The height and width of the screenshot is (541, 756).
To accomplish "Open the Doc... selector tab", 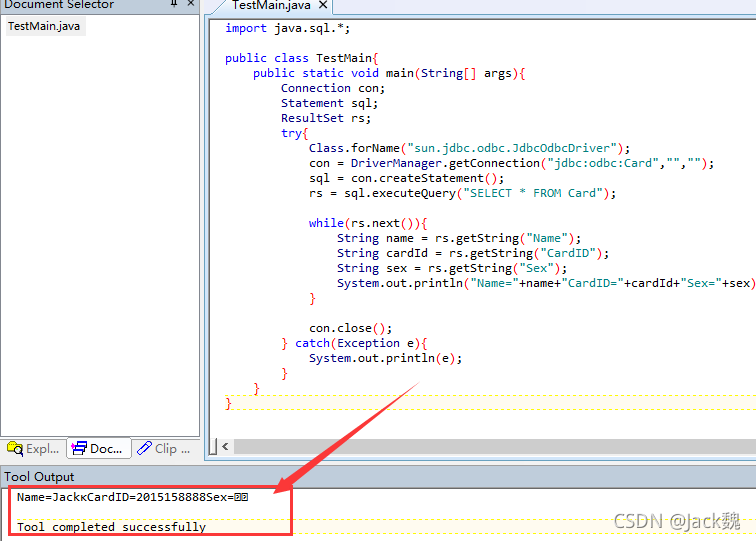I will [98, 448].
